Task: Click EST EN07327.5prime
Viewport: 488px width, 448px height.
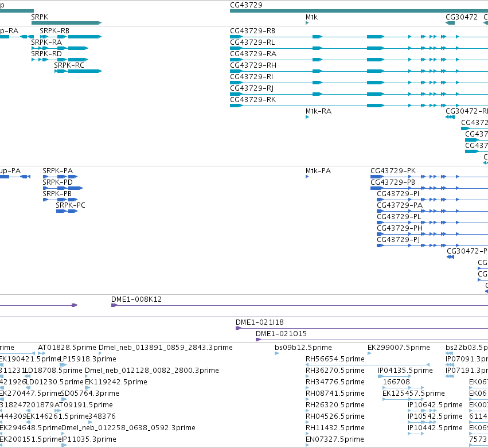Action: (334, 439)
